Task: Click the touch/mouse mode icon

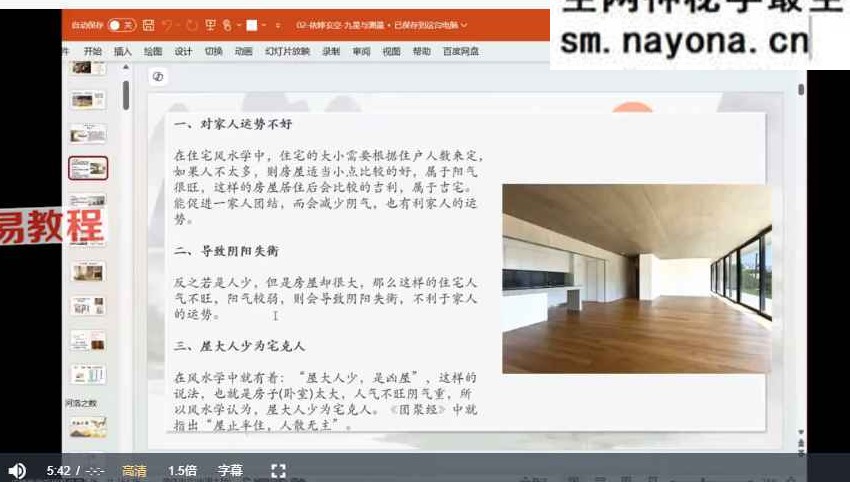Action: coord(228,25)
